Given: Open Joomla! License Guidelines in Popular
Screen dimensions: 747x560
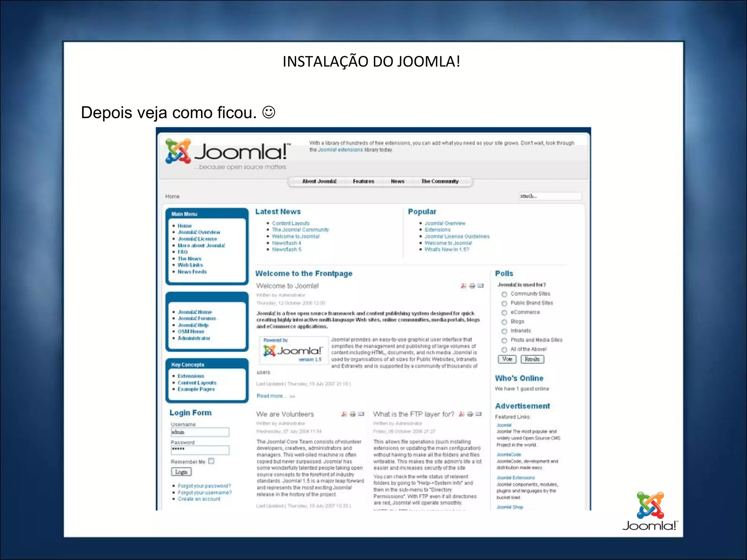Looking at the screenshot, I should tap(457, 236).
